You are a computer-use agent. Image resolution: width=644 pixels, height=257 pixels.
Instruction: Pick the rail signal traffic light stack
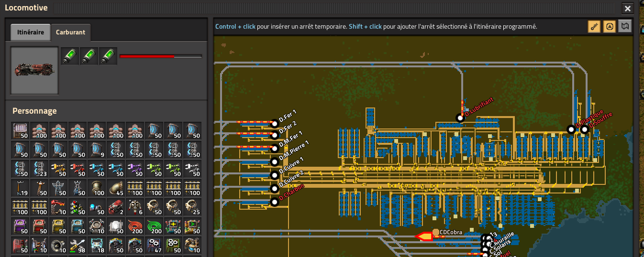click(78, 207)
